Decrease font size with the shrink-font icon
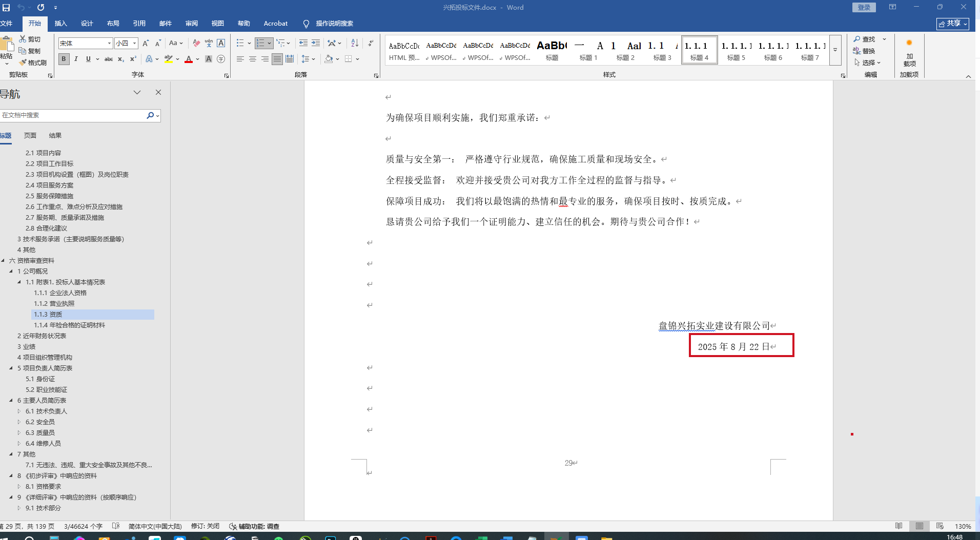The width and height of the screenshot is (980, 540). click(158, 43)
